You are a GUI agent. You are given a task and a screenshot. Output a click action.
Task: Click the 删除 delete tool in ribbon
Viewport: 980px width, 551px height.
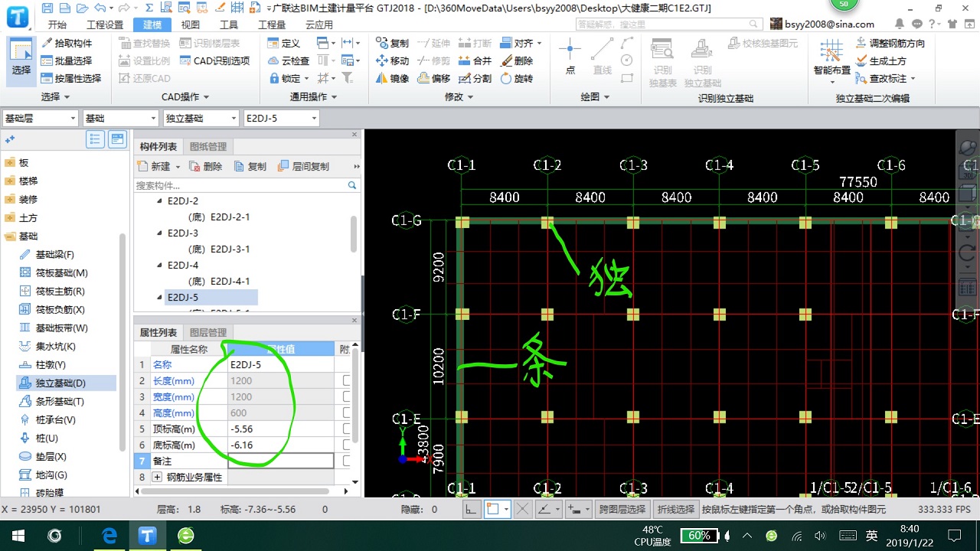(517, 61)
